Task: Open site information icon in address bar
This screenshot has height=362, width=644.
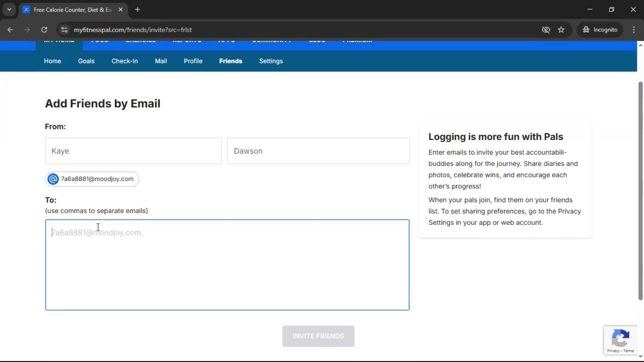Action: [64, 29]
